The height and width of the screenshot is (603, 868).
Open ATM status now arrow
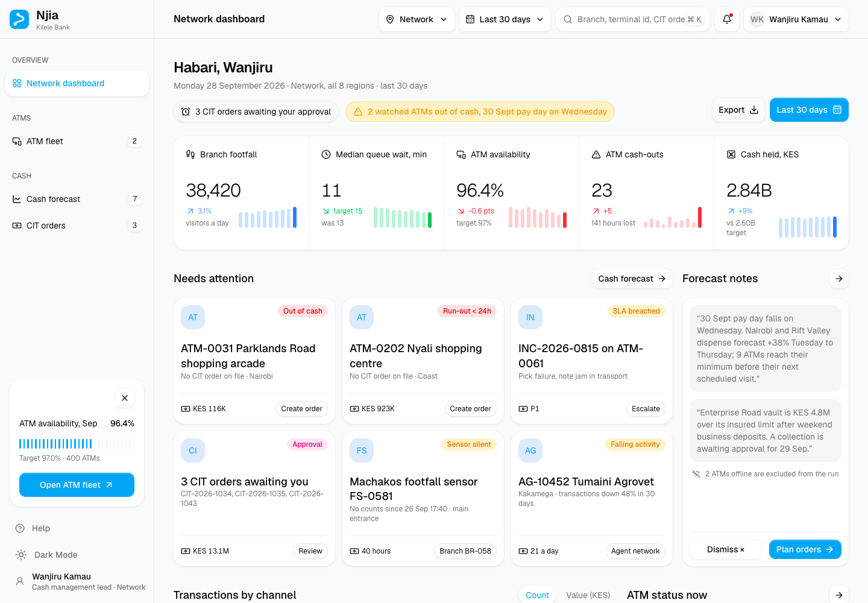pos(839,595)
